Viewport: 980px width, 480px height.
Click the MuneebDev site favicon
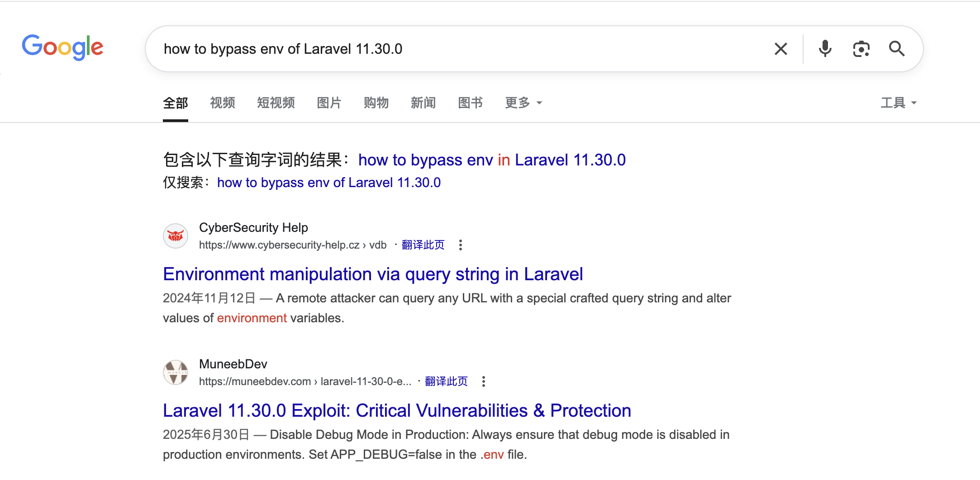(176, 372)
